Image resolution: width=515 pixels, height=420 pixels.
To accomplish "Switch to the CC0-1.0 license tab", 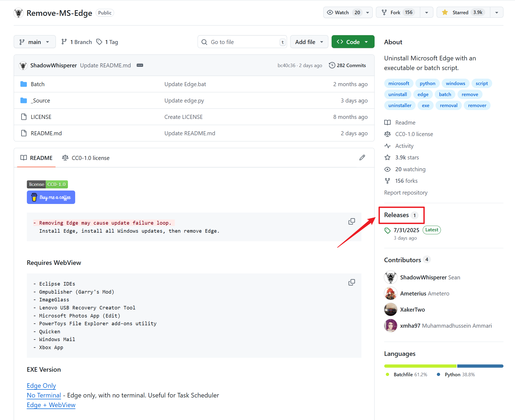I will pos(86,158).
